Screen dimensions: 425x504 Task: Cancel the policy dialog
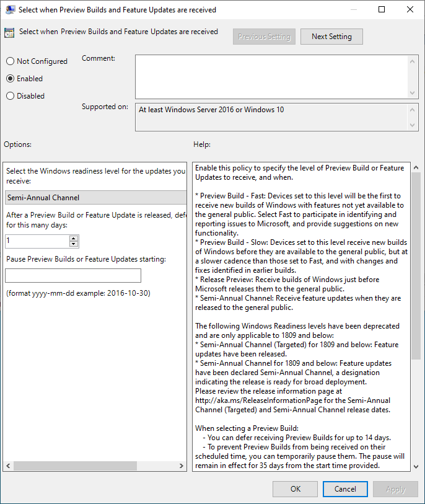(x=345, y=489)
